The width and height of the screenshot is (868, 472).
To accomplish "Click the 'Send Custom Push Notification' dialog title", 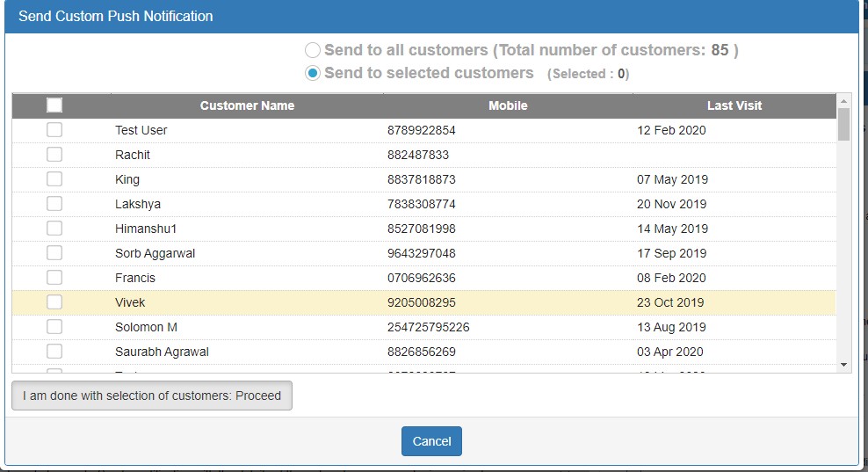I will click(116, 16).
